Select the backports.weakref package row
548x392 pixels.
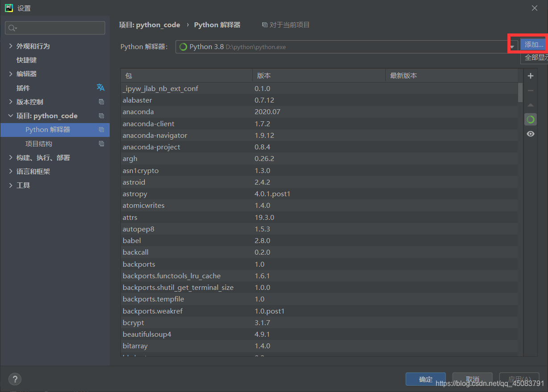[319, 311]
